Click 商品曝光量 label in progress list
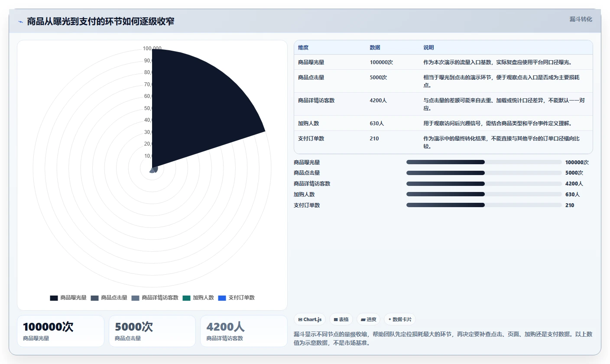This screenshot has height=364, width=610. pos(307,162)
